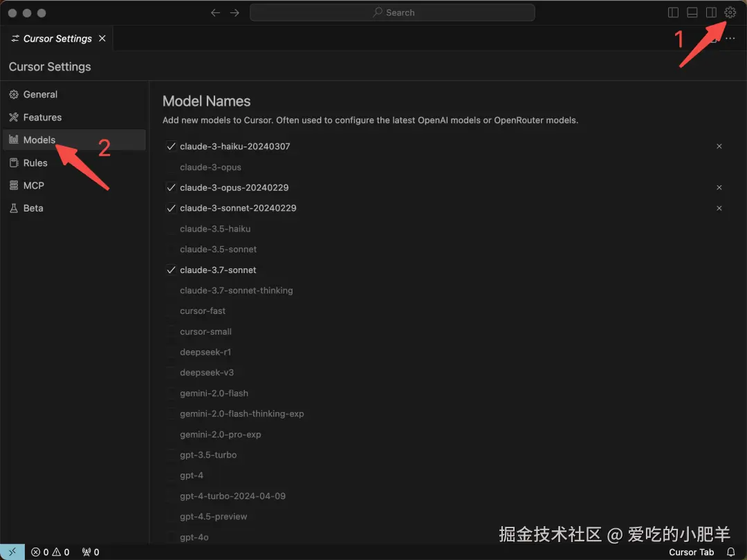Open the General settings section
The width and height of the screenshot is (747, 560).
[74, 94]
